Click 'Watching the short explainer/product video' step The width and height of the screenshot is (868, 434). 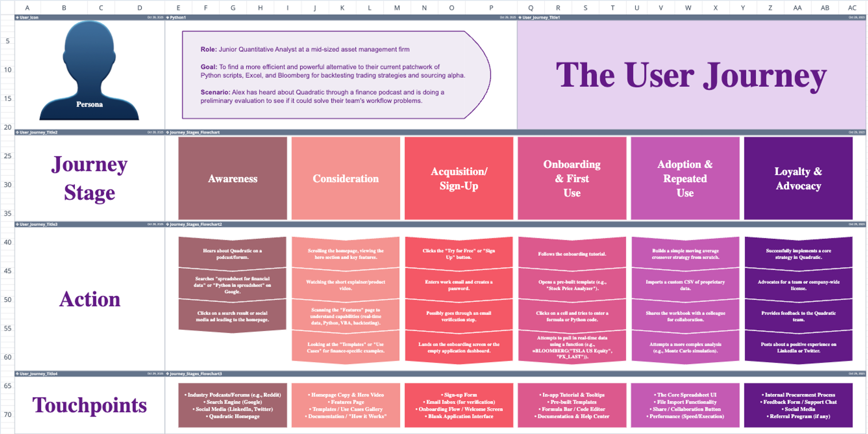[346, 285]
